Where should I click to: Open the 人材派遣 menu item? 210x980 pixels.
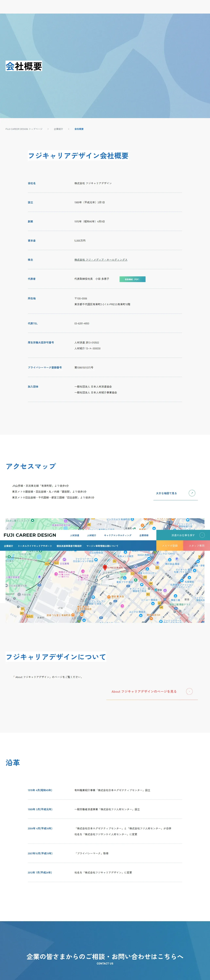click(x=75, y=535)
